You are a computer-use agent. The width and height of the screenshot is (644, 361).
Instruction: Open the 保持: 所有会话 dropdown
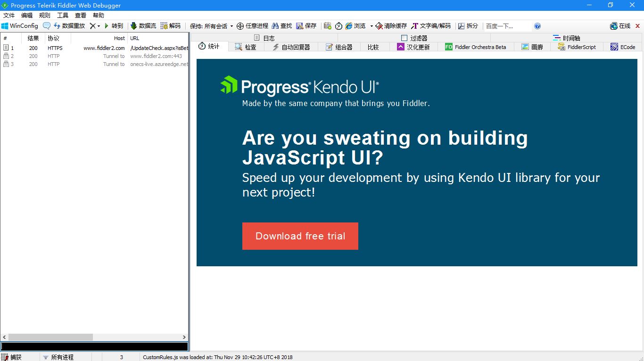[212, 26]
